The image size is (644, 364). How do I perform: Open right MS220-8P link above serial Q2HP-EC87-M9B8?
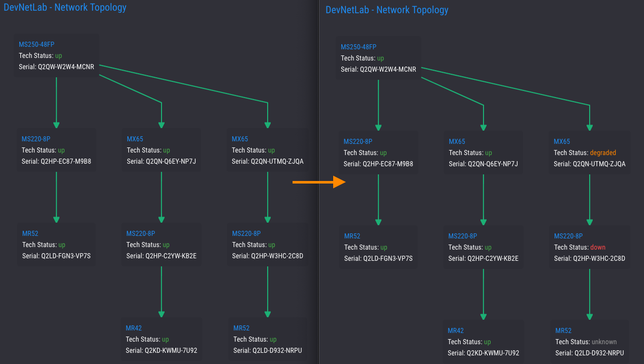(x=358, y=141)
